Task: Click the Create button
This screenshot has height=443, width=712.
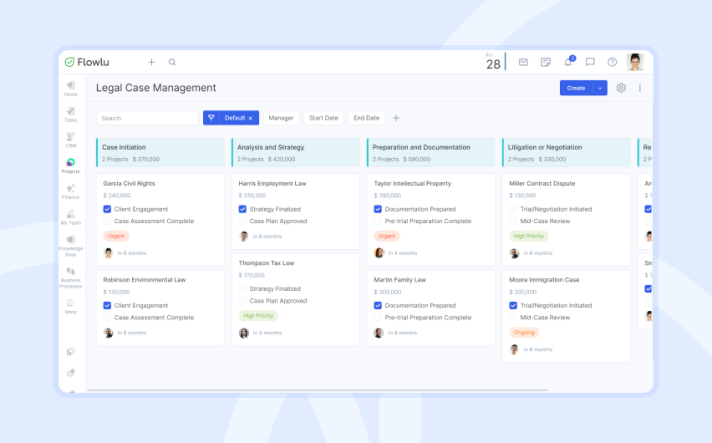Action: tap(576, 88)
